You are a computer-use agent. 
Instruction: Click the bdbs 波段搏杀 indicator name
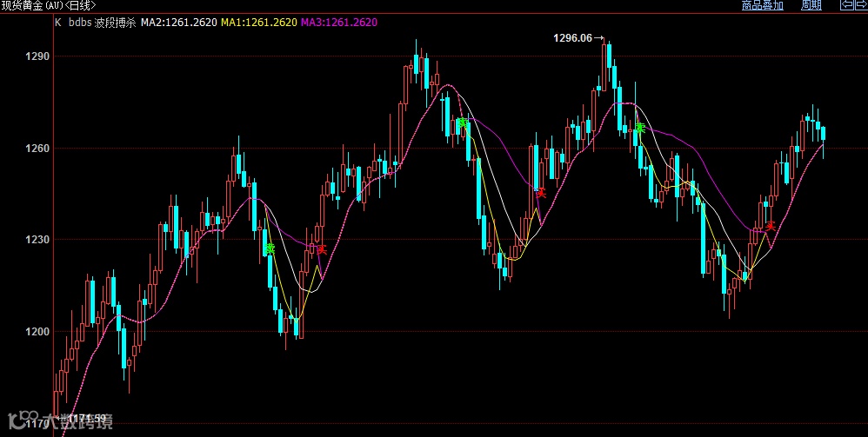(103, 23)
